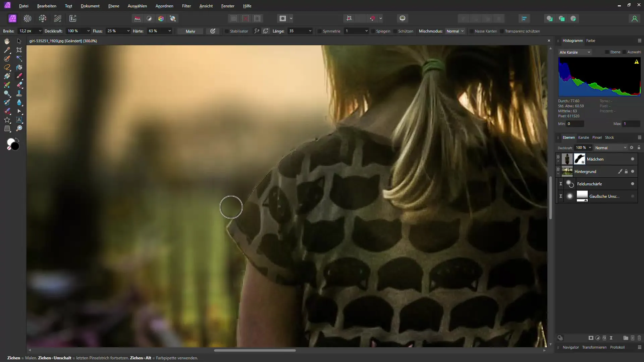Toggle histogram Ebene checkbox

pyautogui.click(x=607, y=52)
